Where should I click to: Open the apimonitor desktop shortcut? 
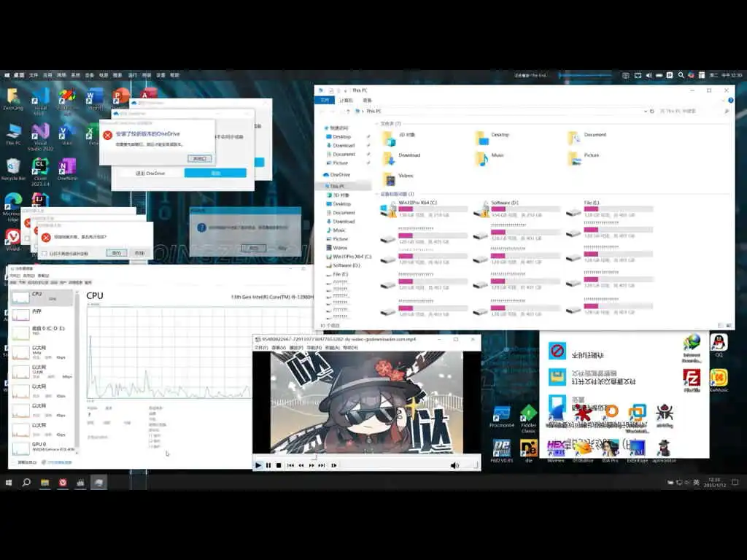664,451
